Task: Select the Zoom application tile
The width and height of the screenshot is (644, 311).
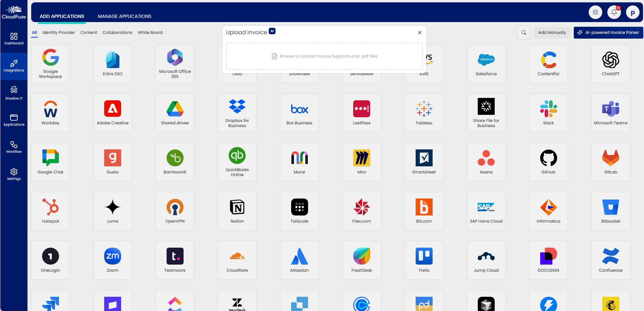Action: [113, 260]
